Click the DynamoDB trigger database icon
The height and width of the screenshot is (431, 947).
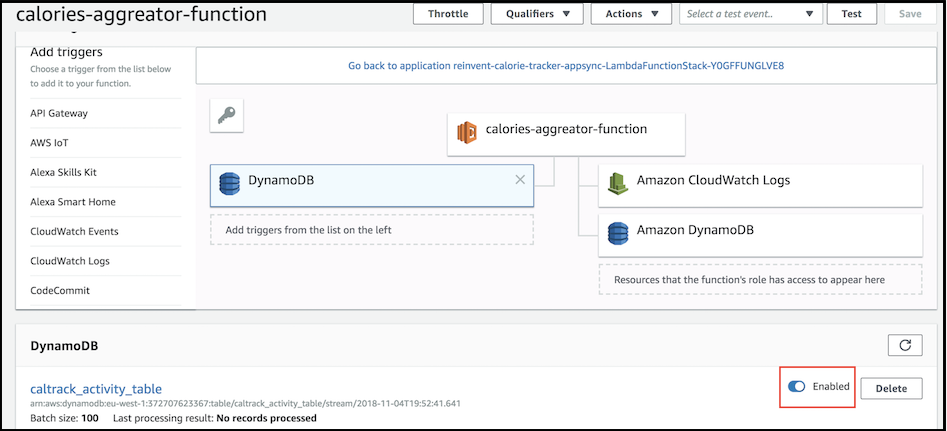pos(230,183)
